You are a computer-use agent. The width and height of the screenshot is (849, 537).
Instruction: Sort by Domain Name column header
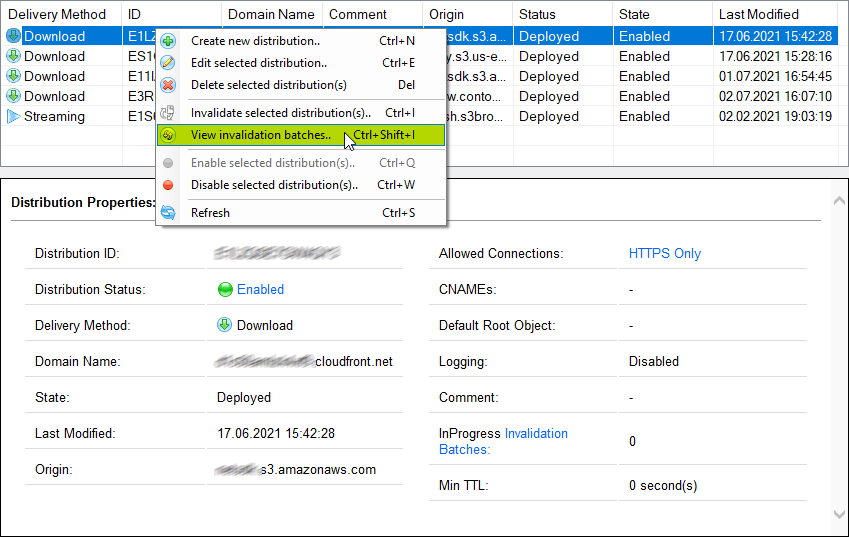click(272, 14)
